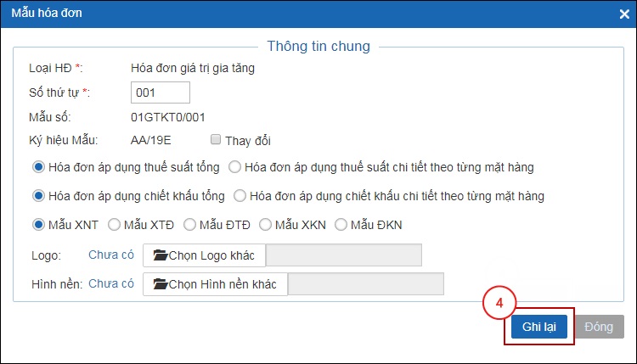This screenshot has height=364, width=637.
Task: Select the Mẫu XKN template
Action: coord(265,224)
